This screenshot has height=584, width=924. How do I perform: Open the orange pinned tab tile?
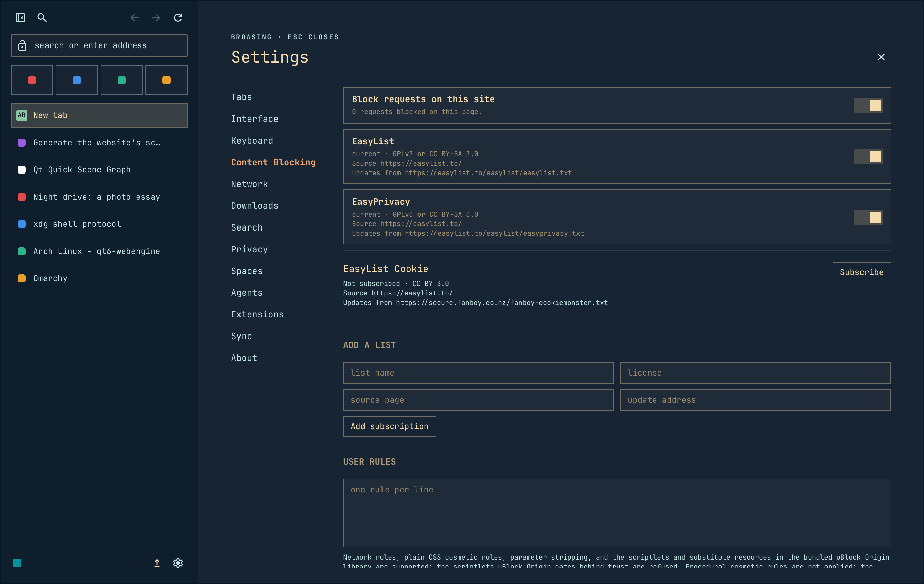click(166, 80)
